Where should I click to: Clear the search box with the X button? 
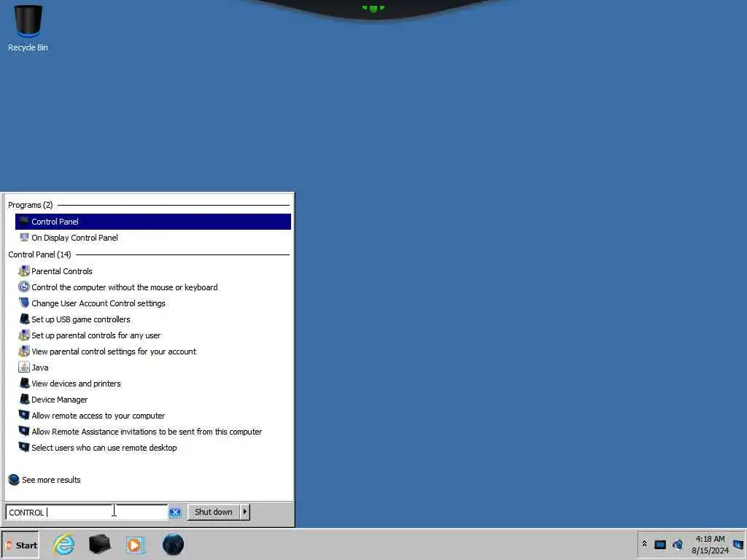[175, 513]
